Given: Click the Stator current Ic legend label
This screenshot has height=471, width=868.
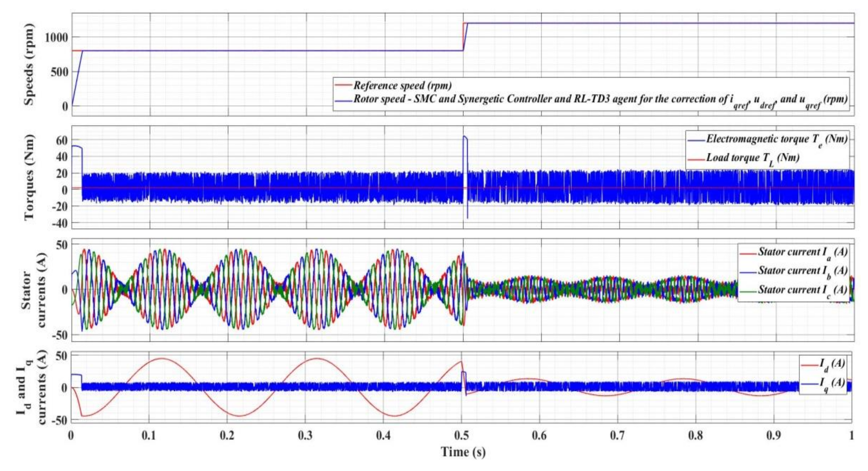Looking at the screenshot, I should 803,290.
